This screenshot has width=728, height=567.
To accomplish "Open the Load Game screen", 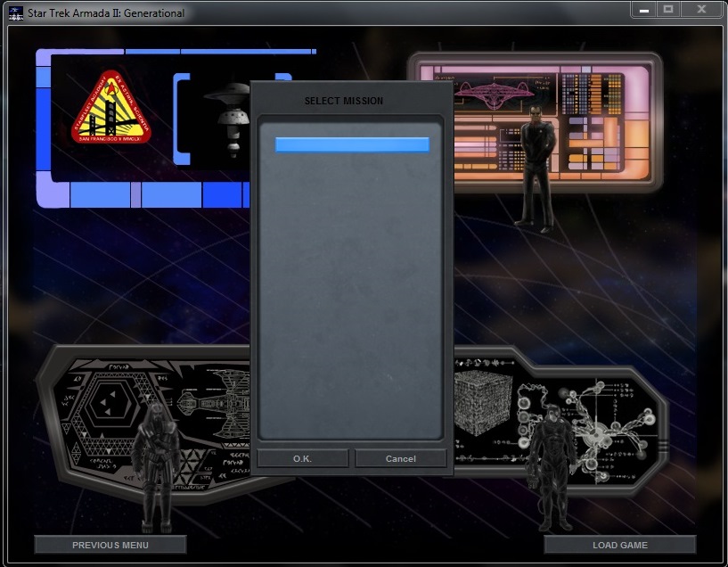I will [x=620, y=546].
